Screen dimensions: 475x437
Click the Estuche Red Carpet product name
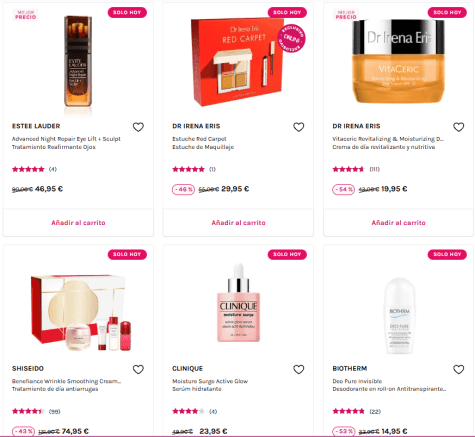pyautogui.click(x=199, y=139)
